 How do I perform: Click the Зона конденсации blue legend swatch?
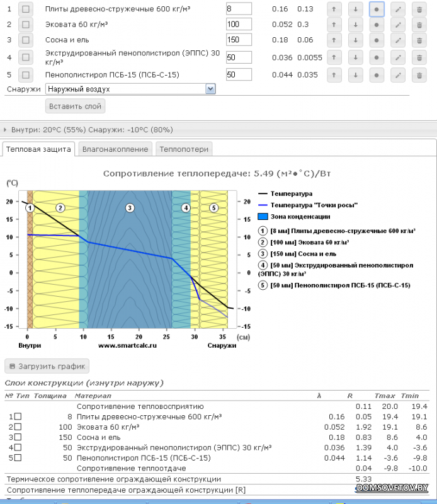tap(263, 216)
